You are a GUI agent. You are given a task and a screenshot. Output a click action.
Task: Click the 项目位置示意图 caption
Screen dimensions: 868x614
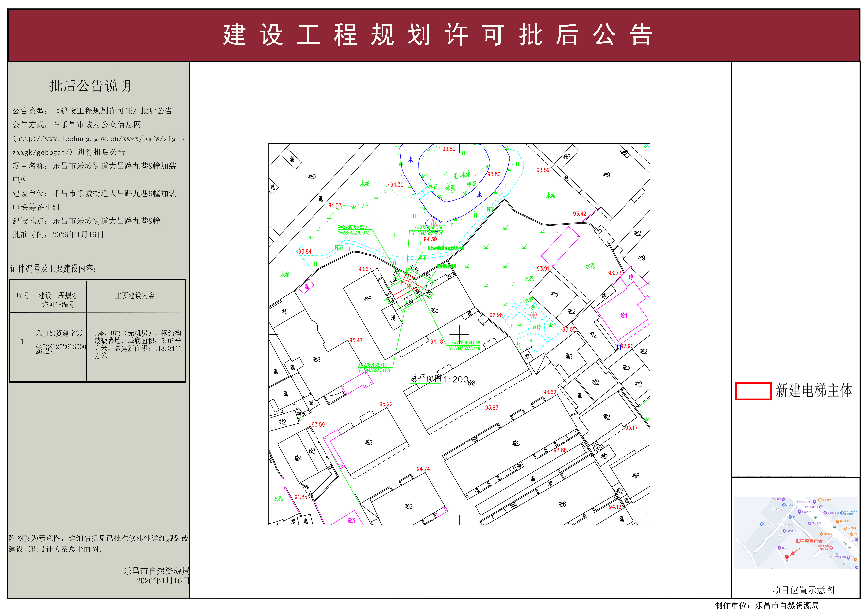(803, 590)
